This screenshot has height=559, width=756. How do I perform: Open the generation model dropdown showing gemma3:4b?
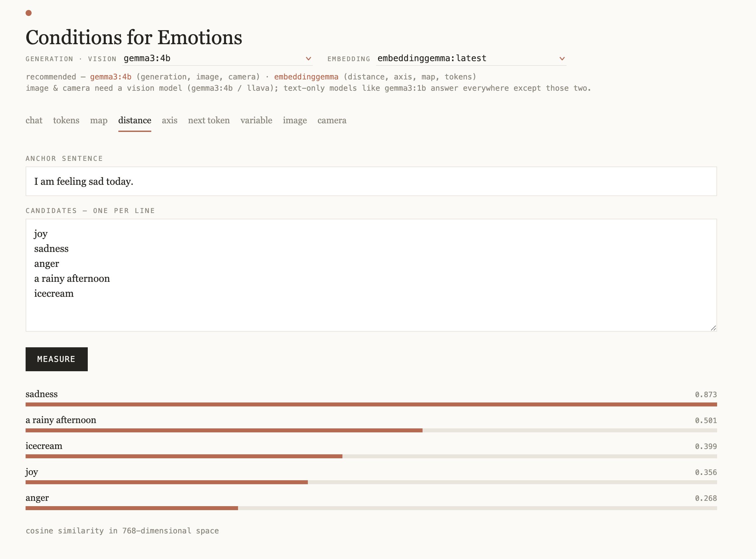[217, 58]
